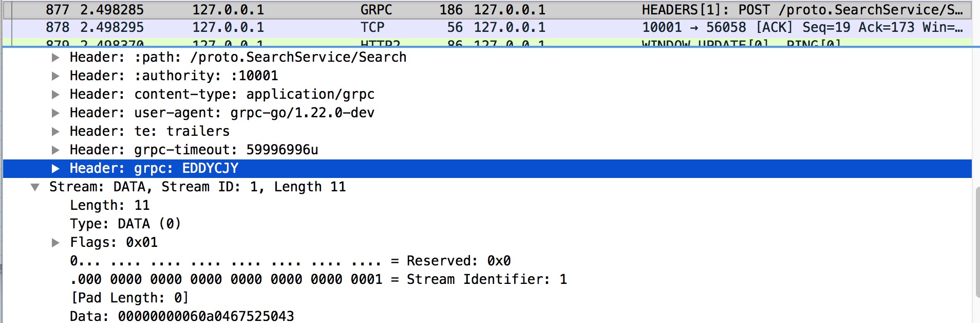Expand the user-agent header arrow
Screen dimensions: 980x323
pyautogui.click(x=55, y=113)
